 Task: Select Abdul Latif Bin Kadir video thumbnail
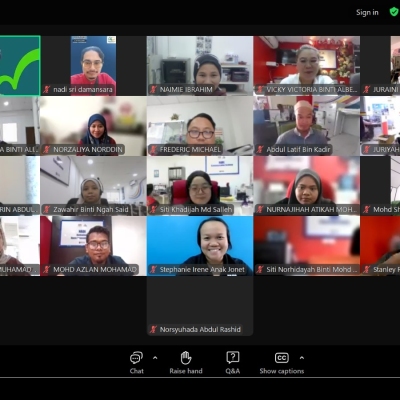pyautogui.click(x=307, y=126)
